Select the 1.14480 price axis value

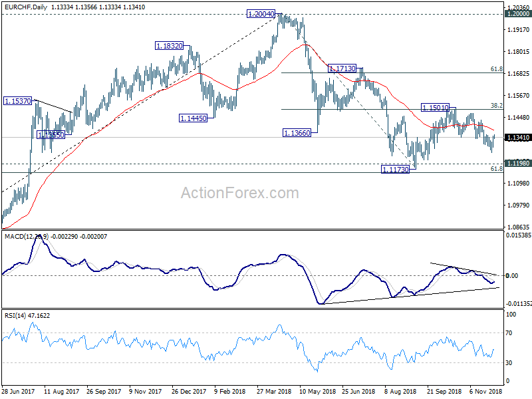[518, 118]
